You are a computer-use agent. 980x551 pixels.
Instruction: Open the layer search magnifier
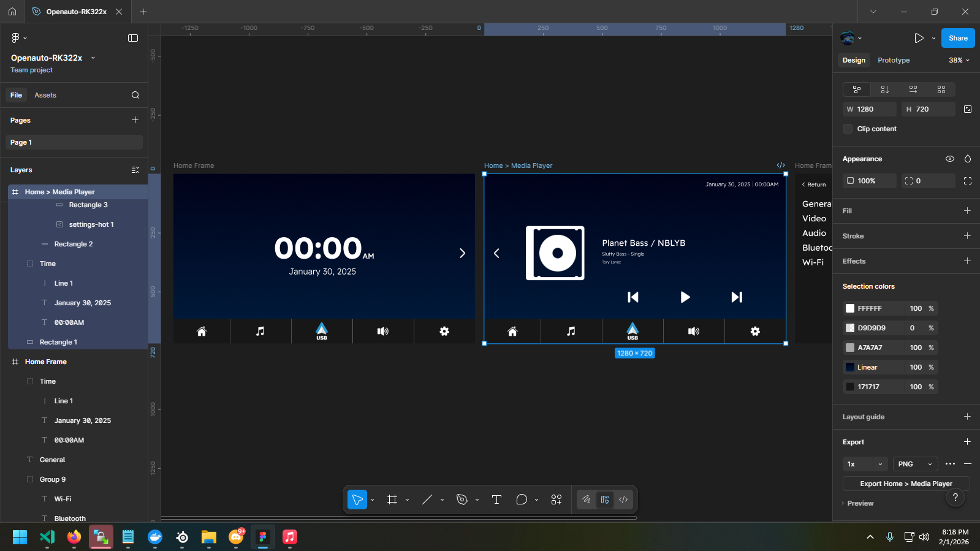click(x=135, y=95)
